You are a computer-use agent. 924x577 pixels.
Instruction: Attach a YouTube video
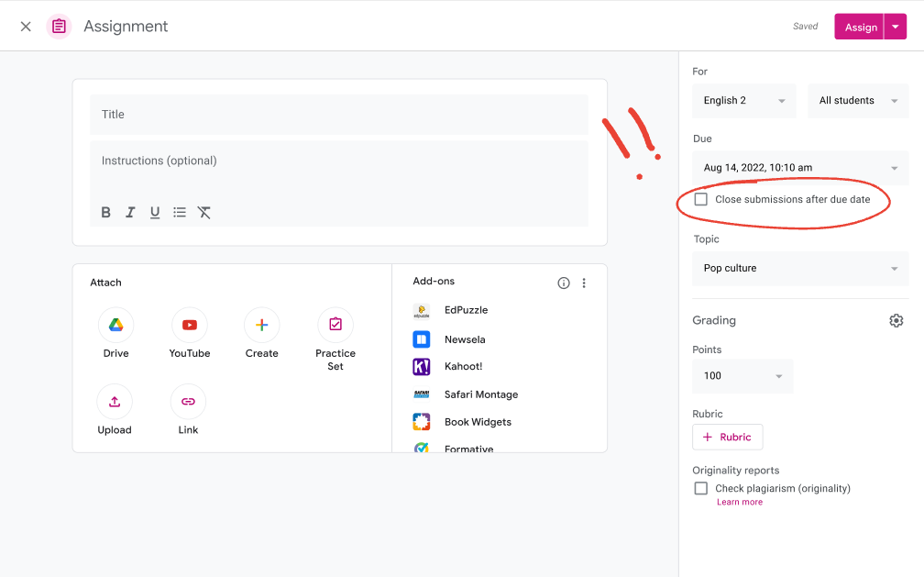(x=190, y=325)
